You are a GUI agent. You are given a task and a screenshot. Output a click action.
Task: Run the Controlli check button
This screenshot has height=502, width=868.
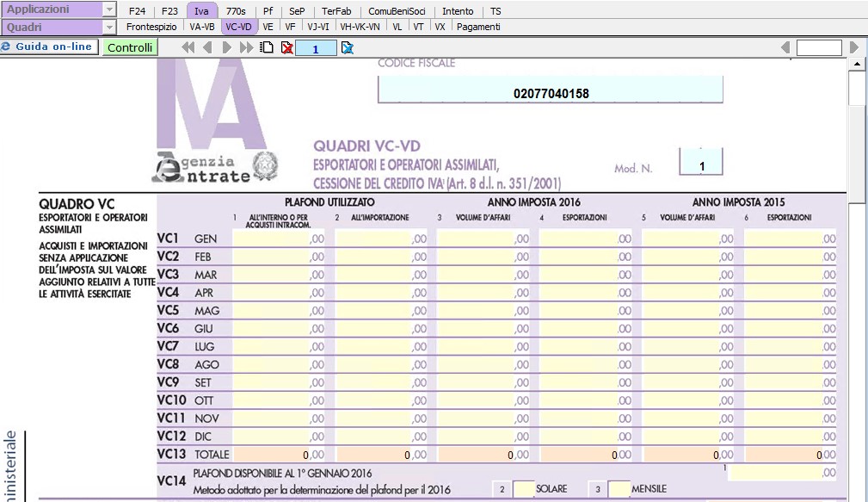tap(130, 47)
